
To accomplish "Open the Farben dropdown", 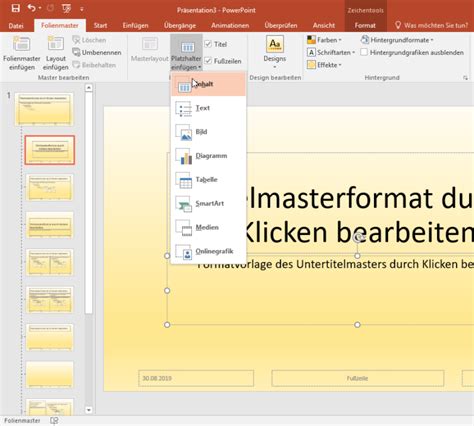I will click(325, 40).
